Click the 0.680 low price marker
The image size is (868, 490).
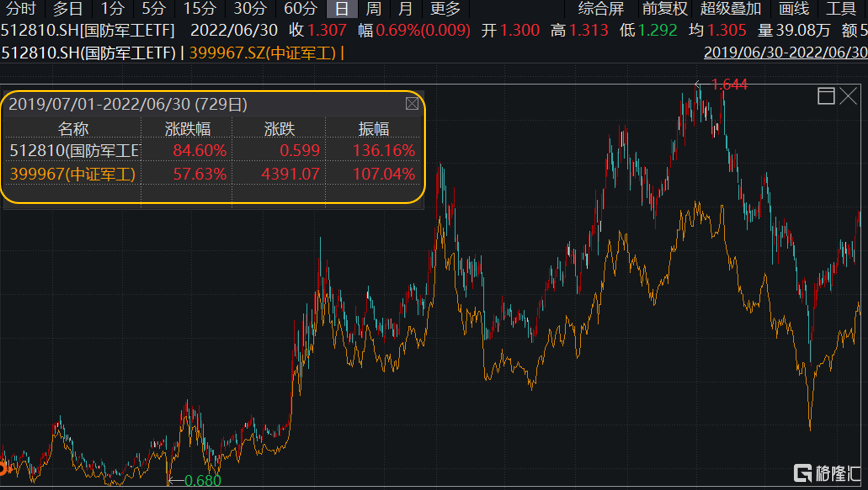pyautogui.click(x=203, y=481)
